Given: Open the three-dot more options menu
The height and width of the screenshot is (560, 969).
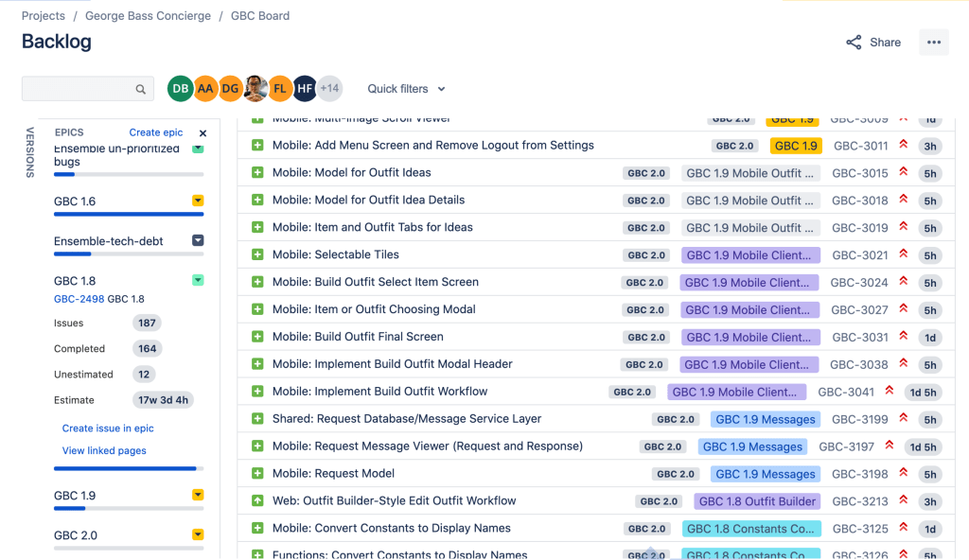Looking at the screenshot, I should [x=934, y=43].
